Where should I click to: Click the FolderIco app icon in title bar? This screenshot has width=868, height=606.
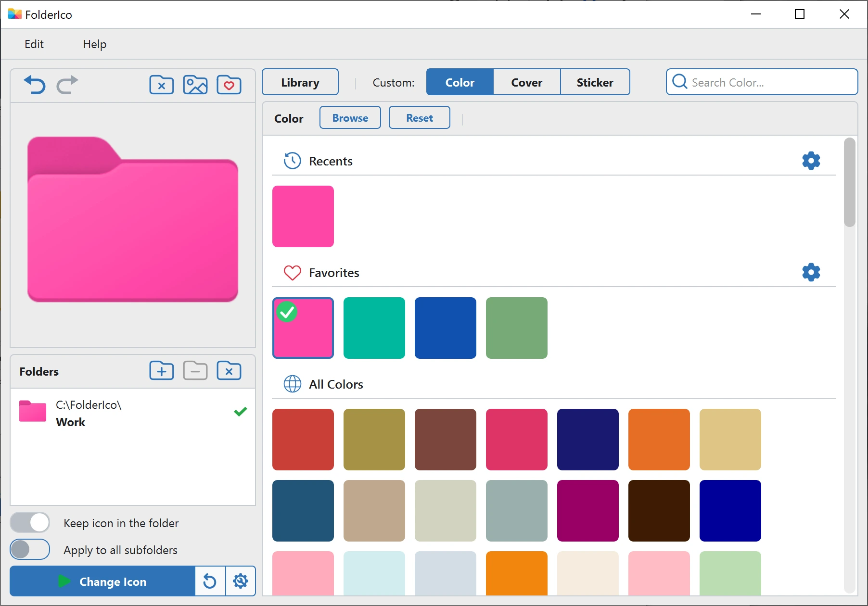15,14
